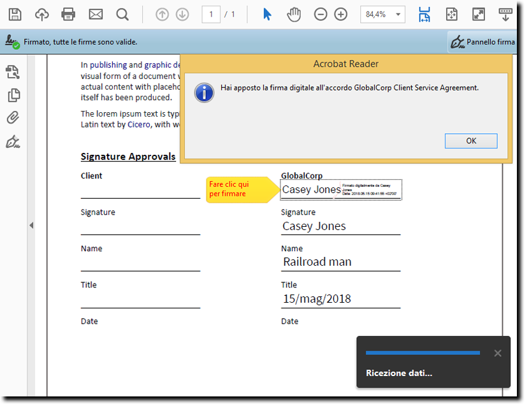Fit one full page icon
This screenshot has width=529, height=420.
(x=451, y=15)
